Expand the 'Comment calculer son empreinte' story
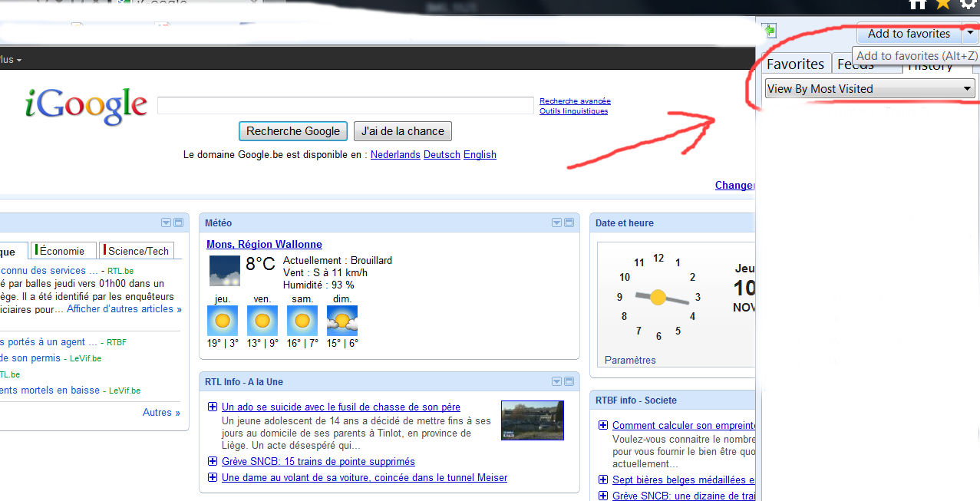Screen dimensions: 980x501 603,425
